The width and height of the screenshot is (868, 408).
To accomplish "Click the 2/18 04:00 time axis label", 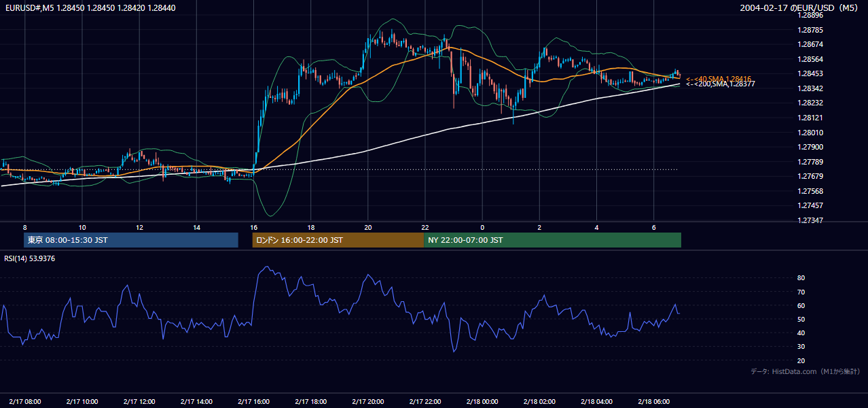I will tap(596, 401).
